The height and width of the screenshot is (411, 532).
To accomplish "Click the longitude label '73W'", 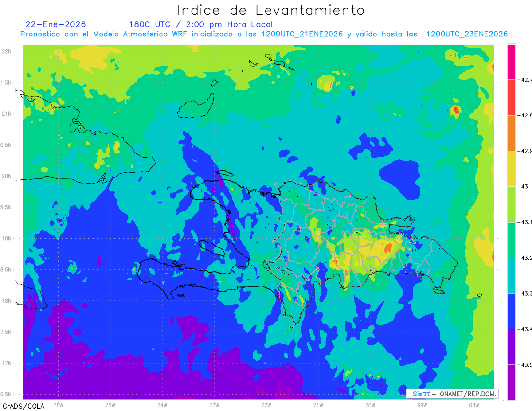I will pyautogui.click(x=214, y=405).
